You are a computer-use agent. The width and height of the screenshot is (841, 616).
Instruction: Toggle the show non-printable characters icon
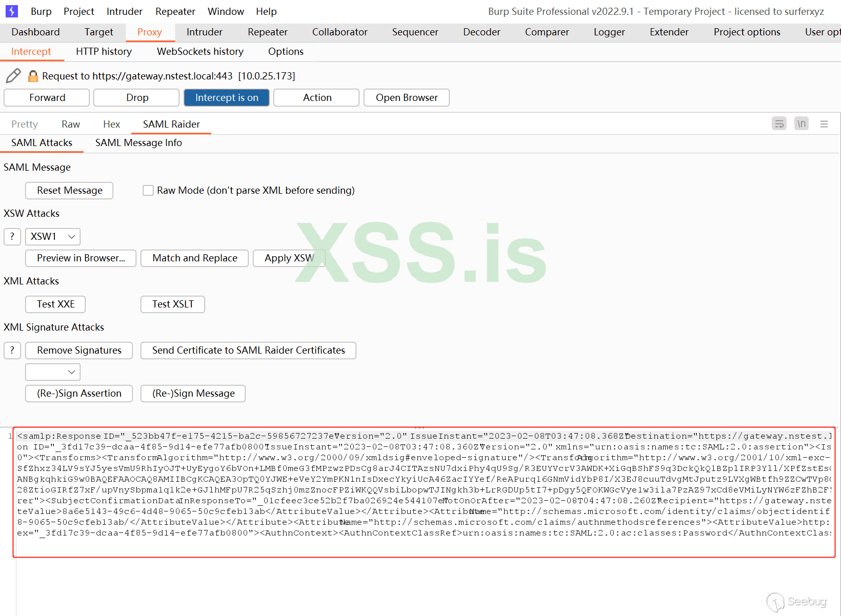802,124
